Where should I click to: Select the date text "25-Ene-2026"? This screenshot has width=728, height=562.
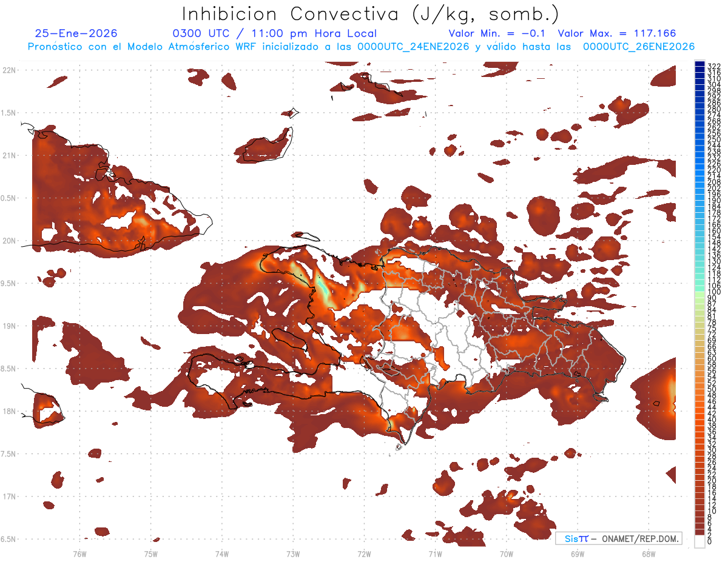(76, 34)
